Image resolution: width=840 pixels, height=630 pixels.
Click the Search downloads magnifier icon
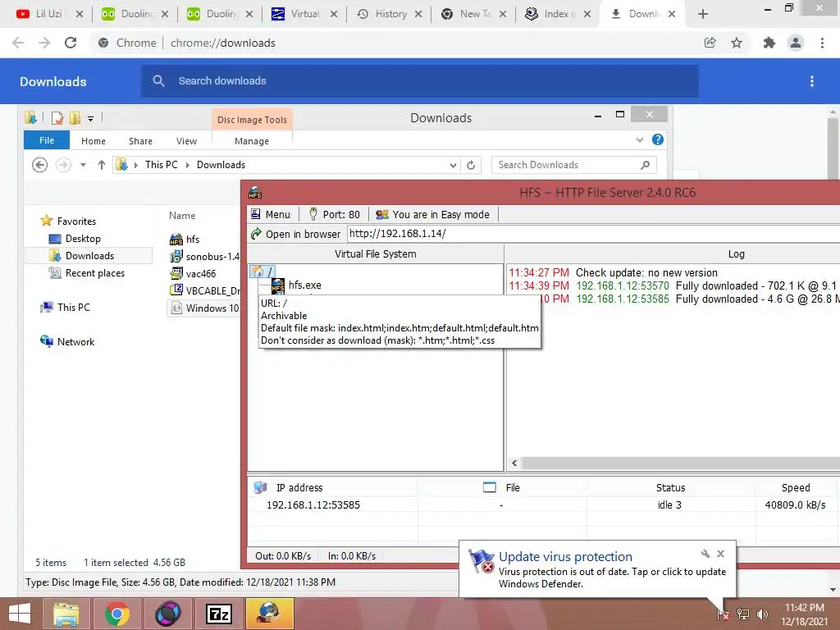coord(158,81)
